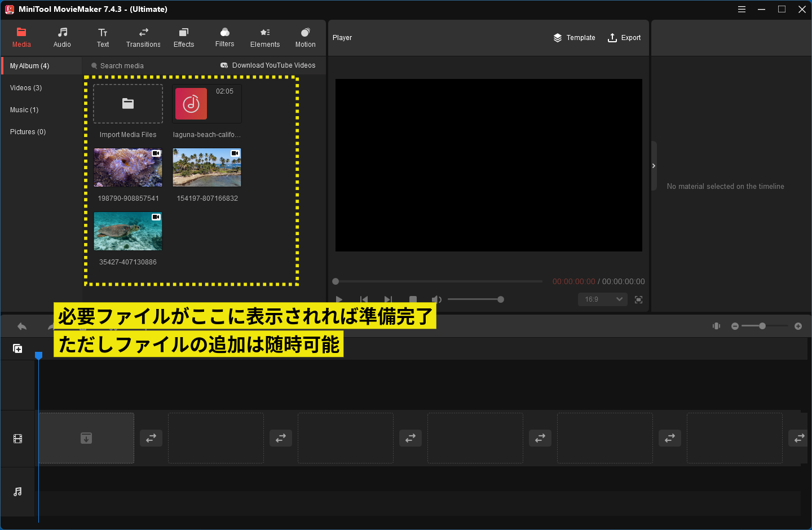Collapse the properties panel arrow
This screenshot has height=530, width=812.
[654, 166]
